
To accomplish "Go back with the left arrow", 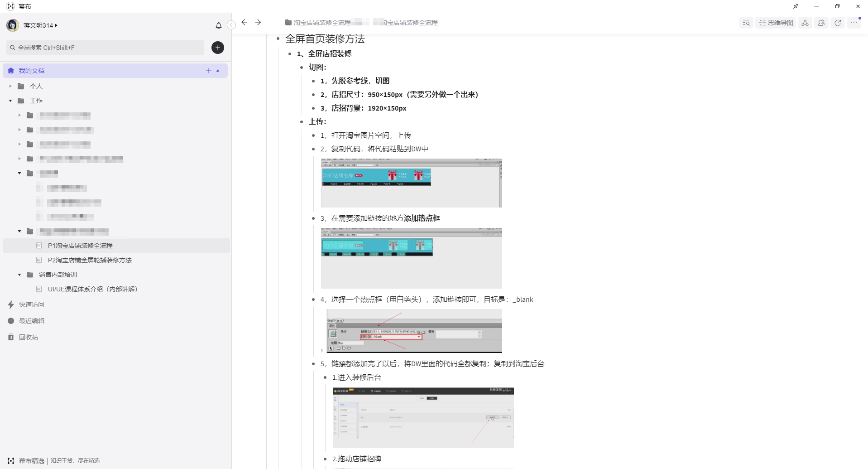I will click(x=245, y=22).
